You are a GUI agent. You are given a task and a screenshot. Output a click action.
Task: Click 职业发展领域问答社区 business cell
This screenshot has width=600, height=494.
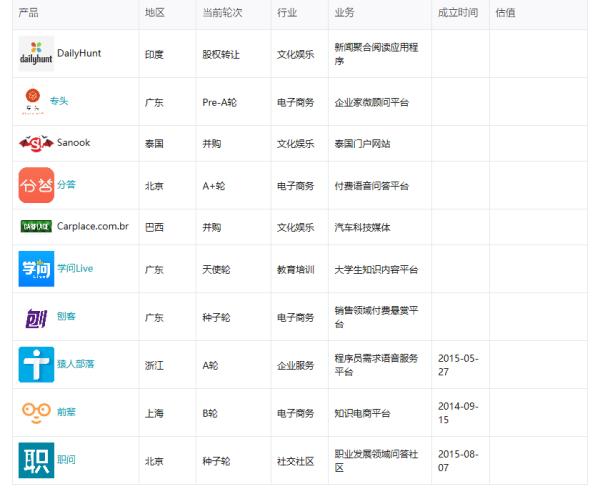[x=376, y=460]
